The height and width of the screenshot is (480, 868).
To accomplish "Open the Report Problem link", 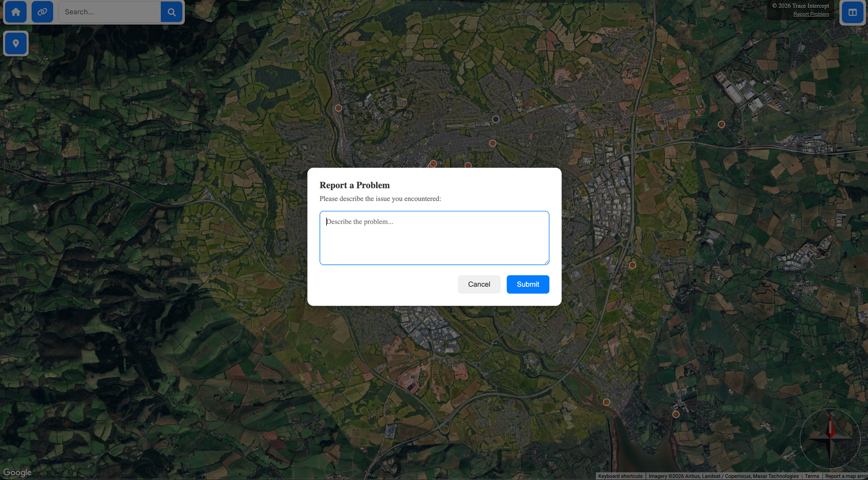I will tap(811, 14).
